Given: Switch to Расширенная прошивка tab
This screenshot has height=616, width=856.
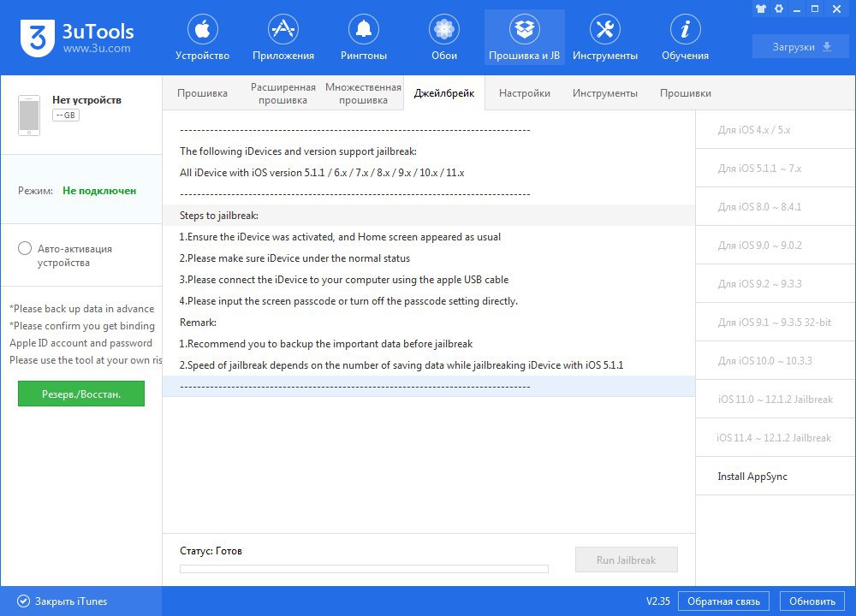Looking at the screenshot, I should (x=282, y=93).
